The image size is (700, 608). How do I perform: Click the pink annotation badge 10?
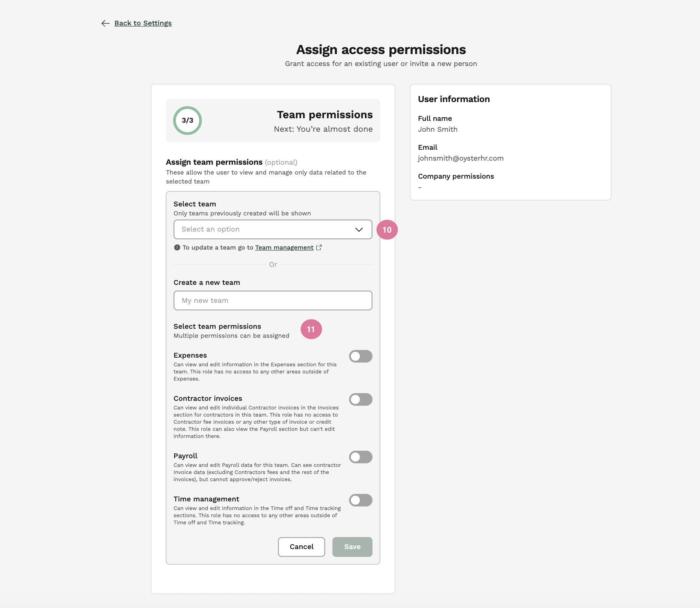click(387, 230)
